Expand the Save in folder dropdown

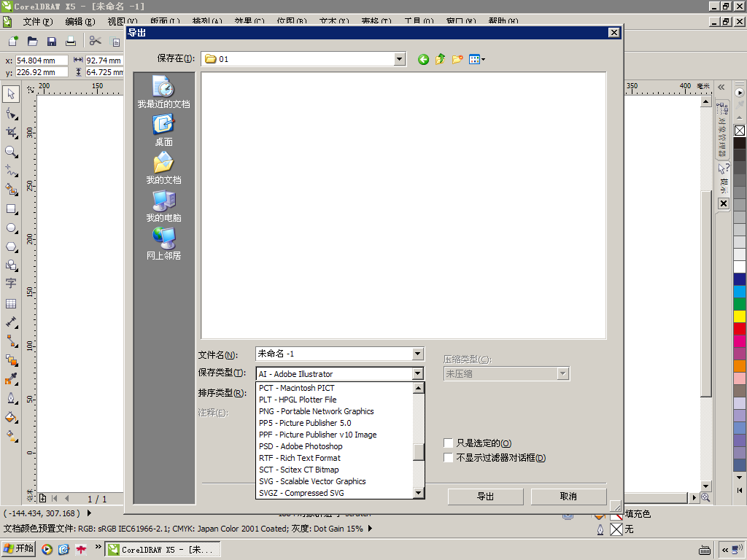[x=399, y=59]
